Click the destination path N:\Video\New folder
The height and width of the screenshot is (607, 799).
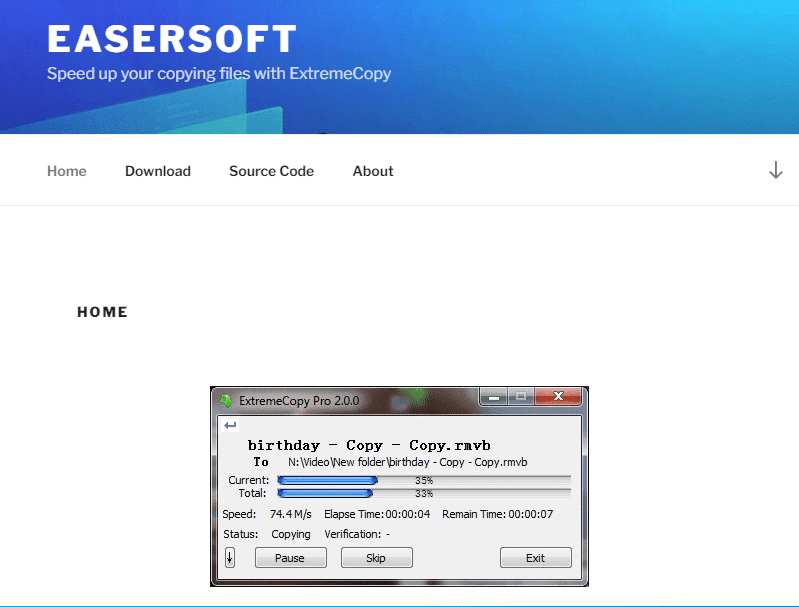(x=408, y=462)
